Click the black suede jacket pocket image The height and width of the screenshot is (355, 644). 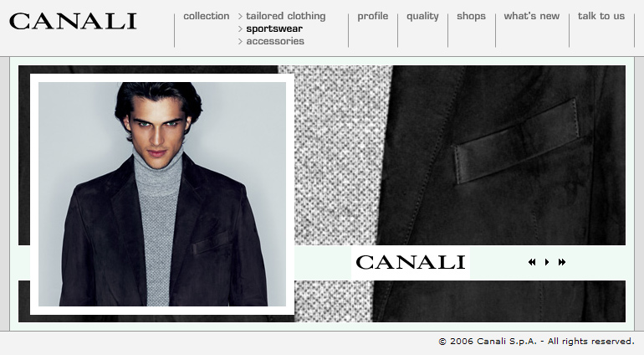pos(505,156)
